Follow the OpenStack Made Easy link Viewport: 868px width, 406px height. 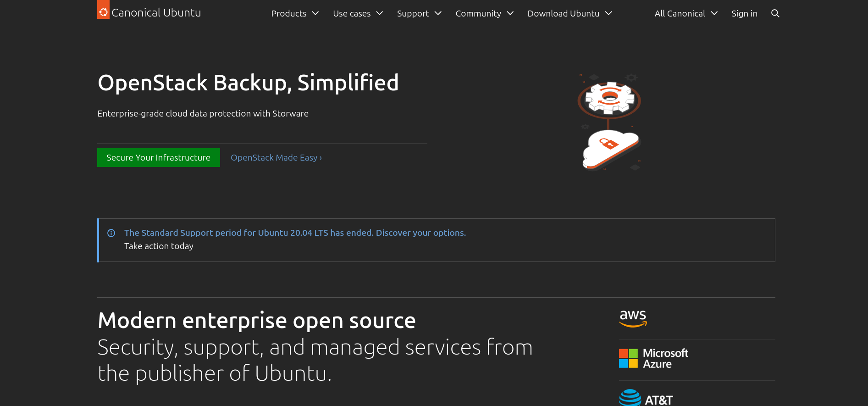coord(276,157)
